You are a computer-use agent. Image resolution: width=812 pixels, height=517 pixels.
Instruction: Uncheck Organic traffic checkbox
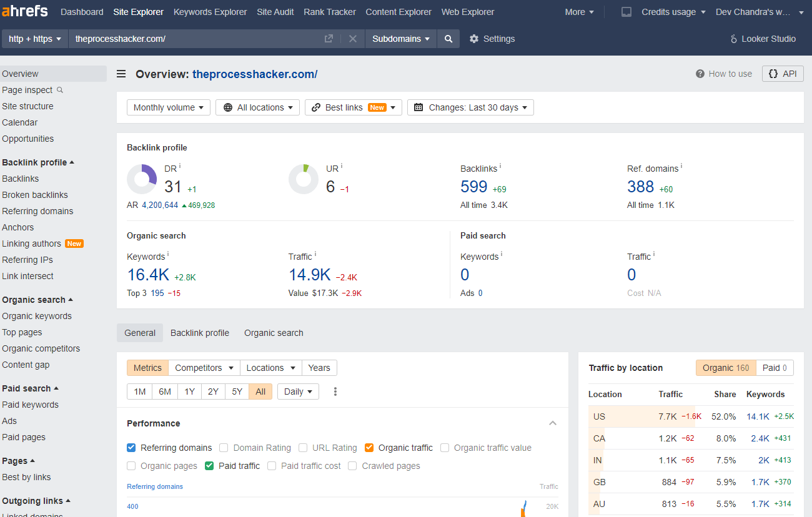tap(369, 448)
